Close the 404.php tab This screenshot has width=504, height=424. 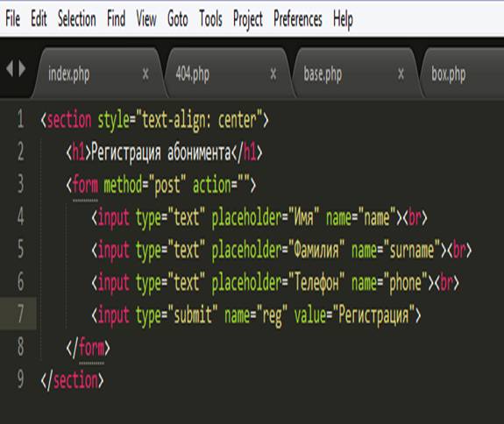point(273,74)
